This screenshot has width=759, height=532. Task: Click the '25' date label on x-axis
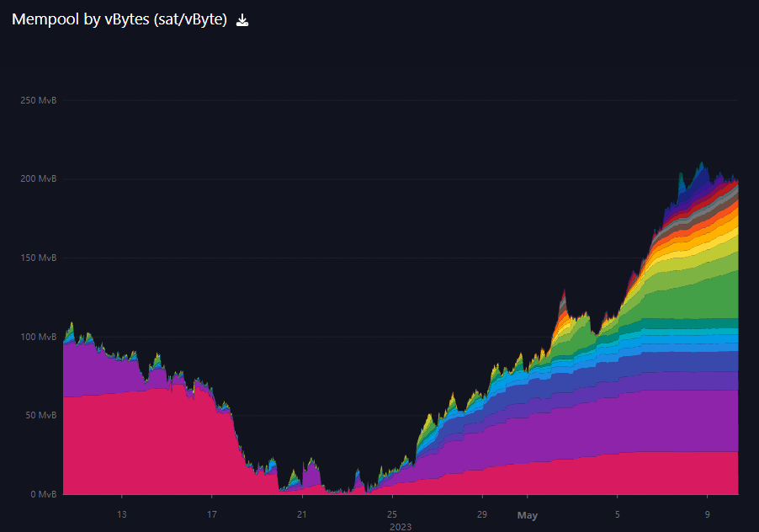(391, 514)
